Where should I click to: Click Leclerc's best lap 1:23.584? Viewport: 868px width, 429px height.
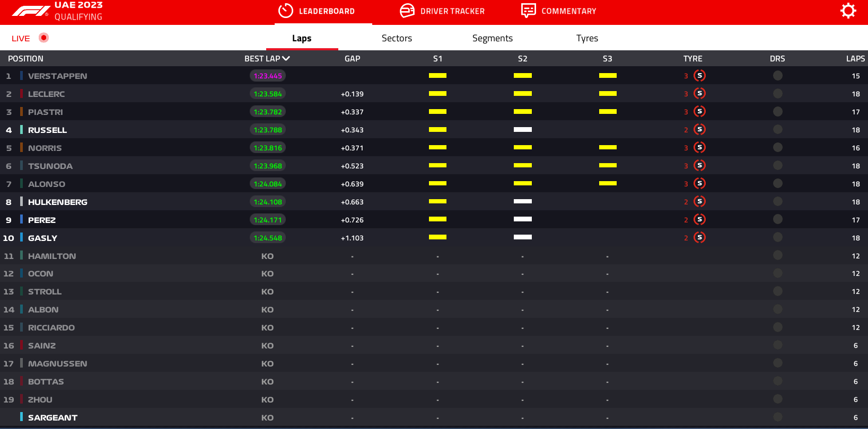tap(268, 94)
